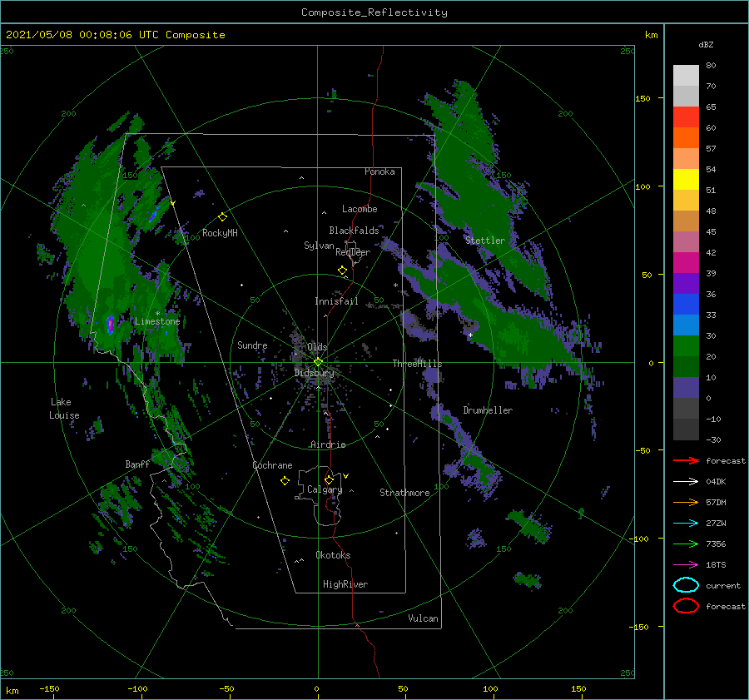Click the ThreeHills label

417,364
